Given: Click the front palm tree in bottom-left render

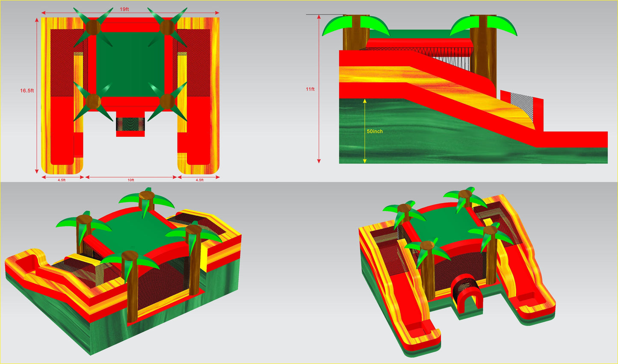Looking at the screenshot, I should tap(129, 282).
